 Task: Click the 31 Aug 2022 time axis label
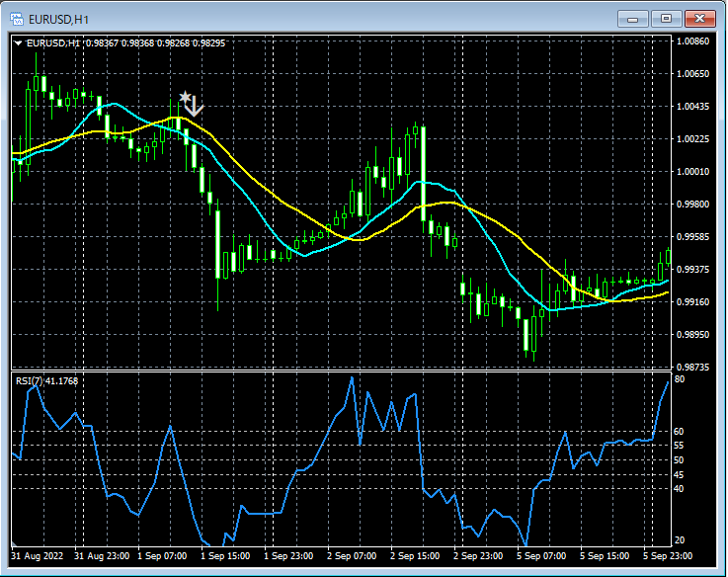click(38, 556)
